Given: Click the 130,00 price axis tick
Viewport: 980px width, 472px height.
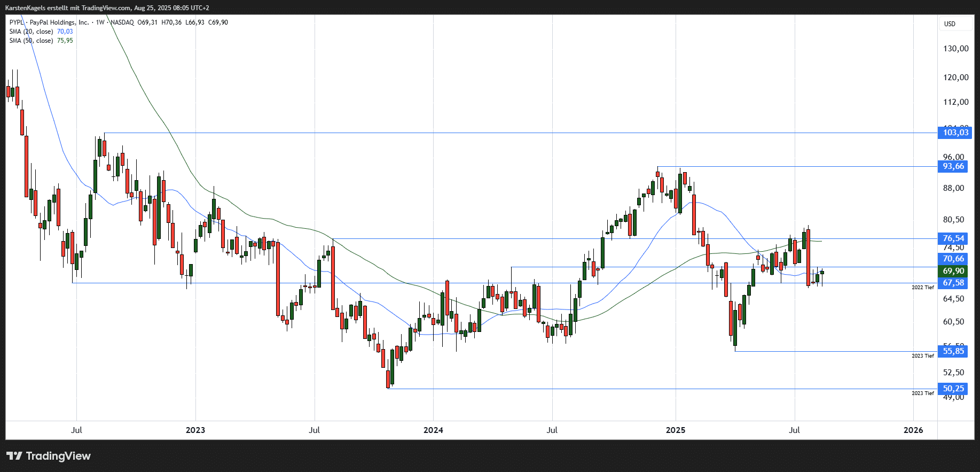Looking at the screenshot, I should click(955, 49).
